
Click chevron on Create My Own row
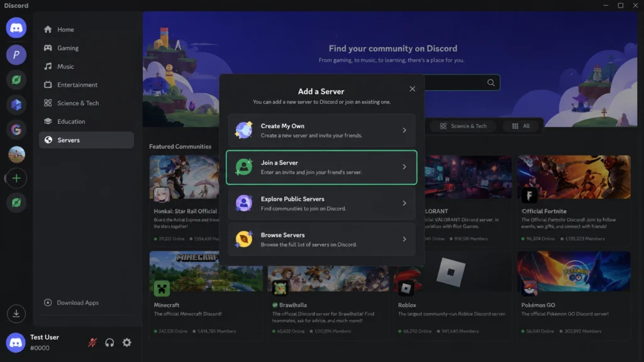coord(404,130)
